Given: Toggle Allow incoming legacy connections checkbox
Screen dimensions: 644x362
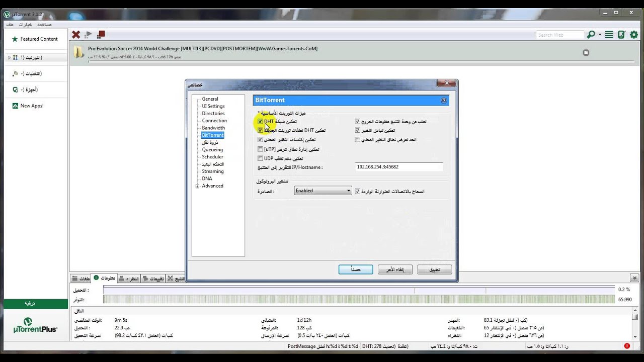Looking at the screenshot, I should [x=358, y=191].
